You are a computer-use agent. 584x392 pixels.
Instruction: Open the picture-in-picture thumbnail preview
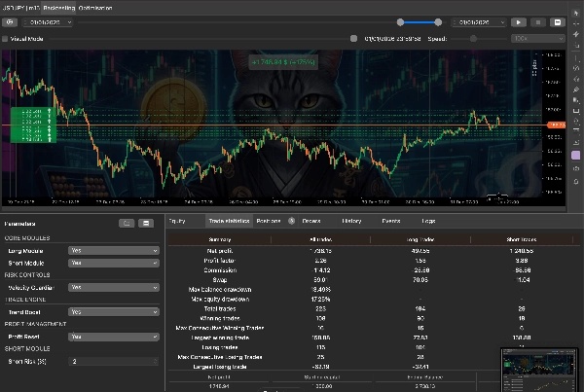539,370
